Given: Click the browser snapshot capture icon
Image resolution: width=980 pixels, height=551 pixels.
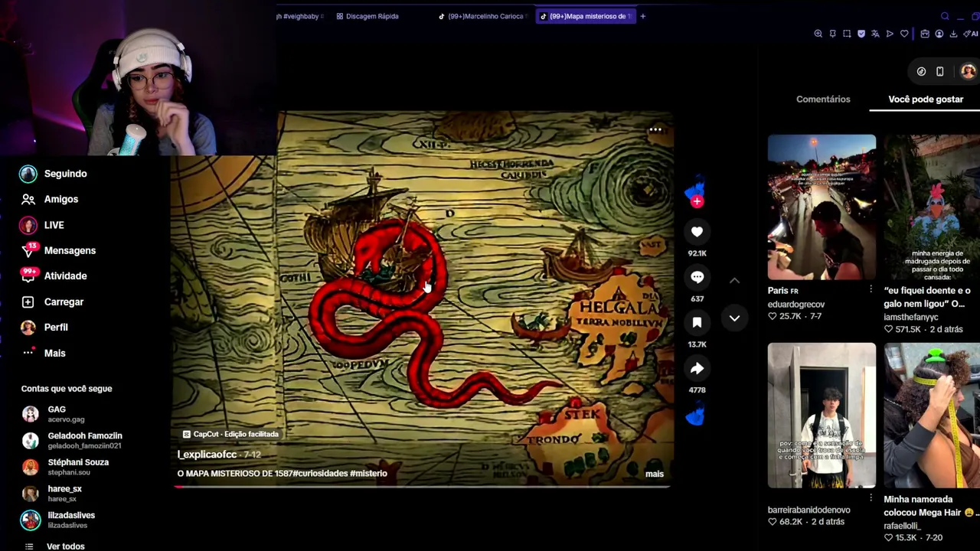Looking at the screenshot, I should point(847,34).
